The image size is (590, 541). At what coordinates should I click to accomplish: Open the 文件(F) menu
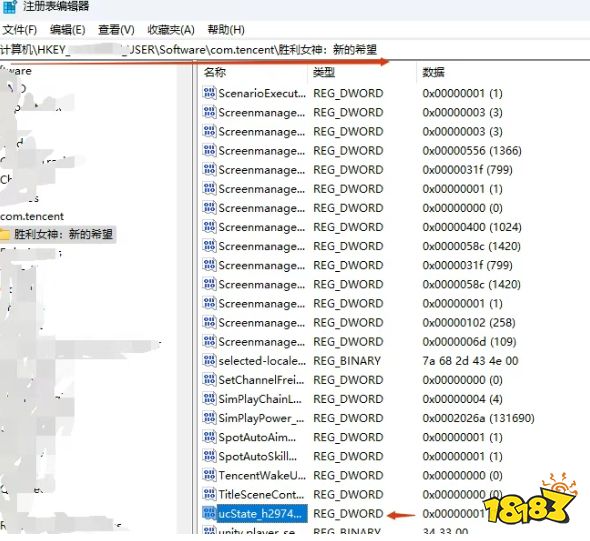pyautogui.click(x=20, y=30)
